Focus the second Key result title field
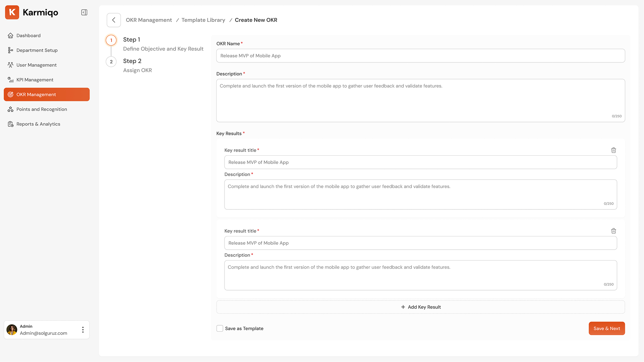644x362 pixels. coord(420,243)
